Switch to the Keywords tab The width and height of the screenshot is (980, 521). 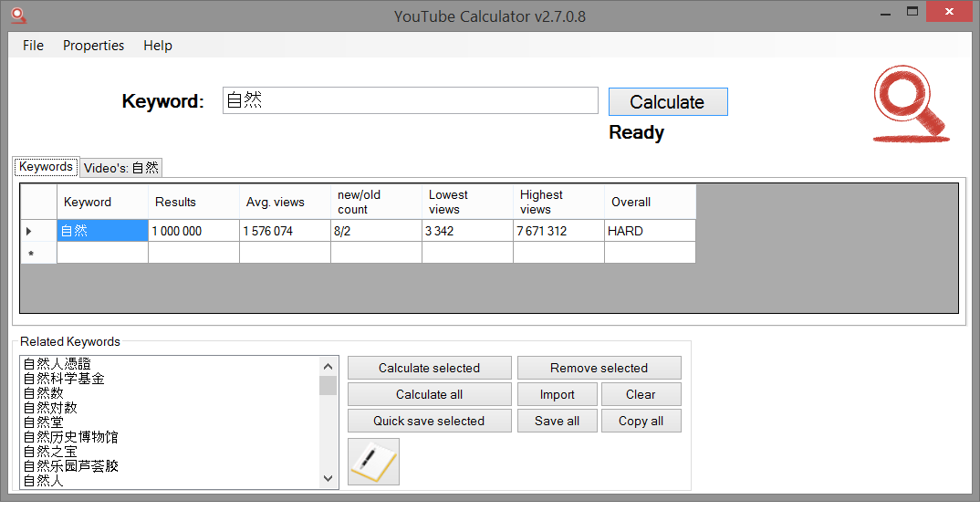47,167
